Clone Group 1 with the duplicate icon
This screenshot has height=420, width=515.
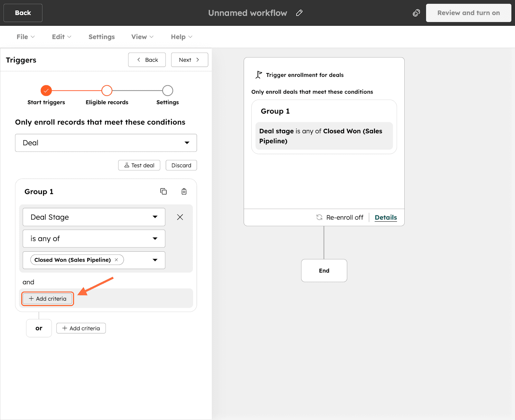click(x=164, y=191)
